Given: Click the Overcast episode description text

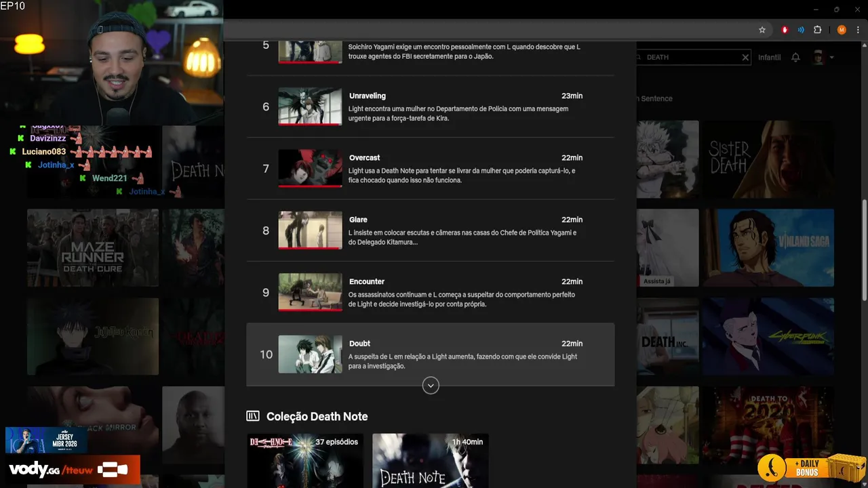Looking at the screenshot, I should pos(462,176).
